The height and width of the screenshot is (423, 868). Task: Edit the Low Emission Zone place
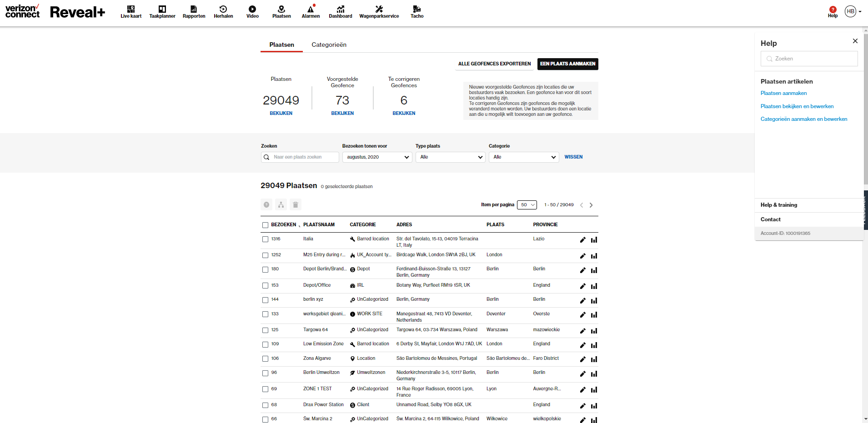[x=582, y=345]
